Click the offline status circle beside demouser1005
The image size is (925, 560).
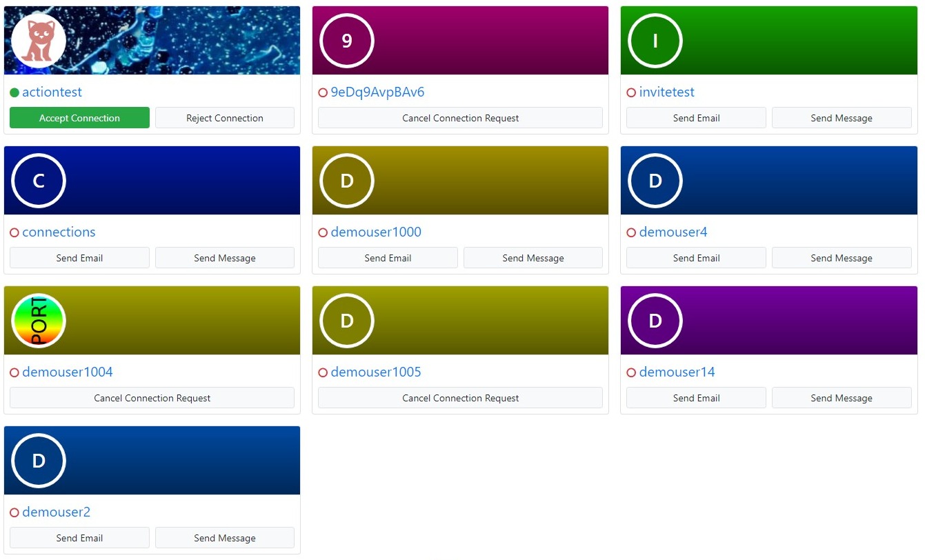coord(323,372)
